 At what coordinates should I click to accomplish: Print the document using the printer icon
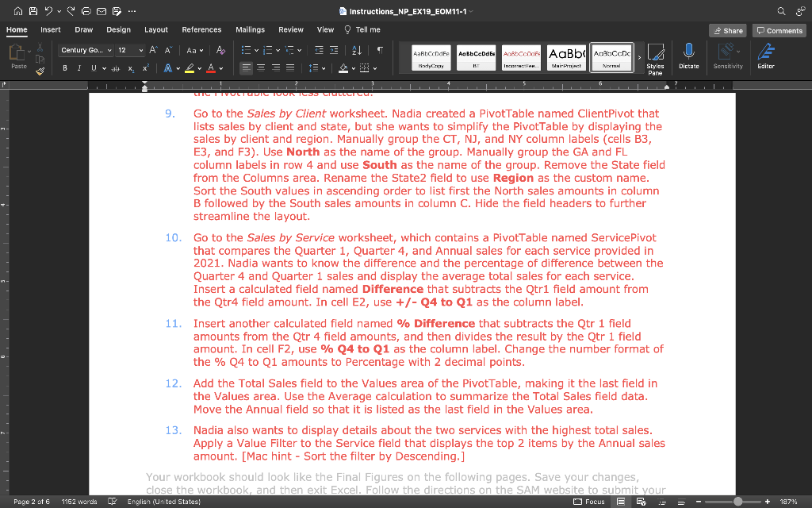pos(86,11)
